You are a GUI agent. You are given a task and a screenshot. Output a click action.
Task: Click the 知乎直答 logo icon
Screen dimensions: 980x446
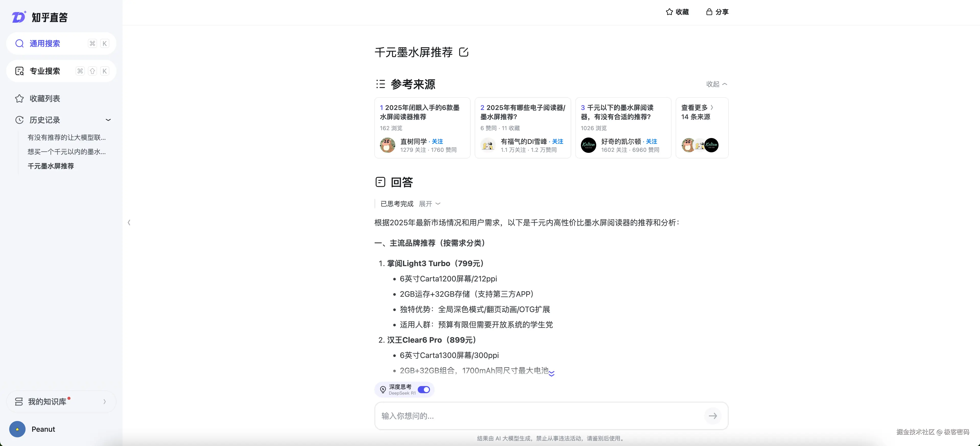click(x=18, y=17)
